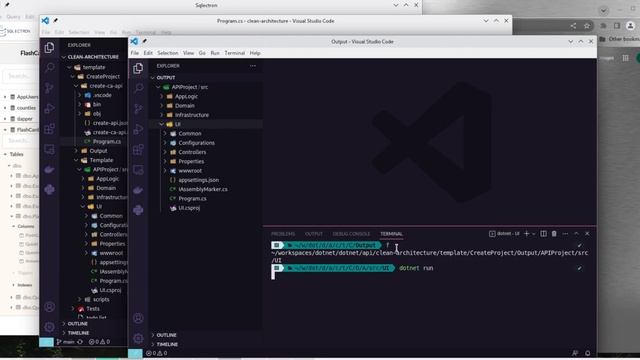
Task: Open View menu in Output window
Action: pos(188,53)
